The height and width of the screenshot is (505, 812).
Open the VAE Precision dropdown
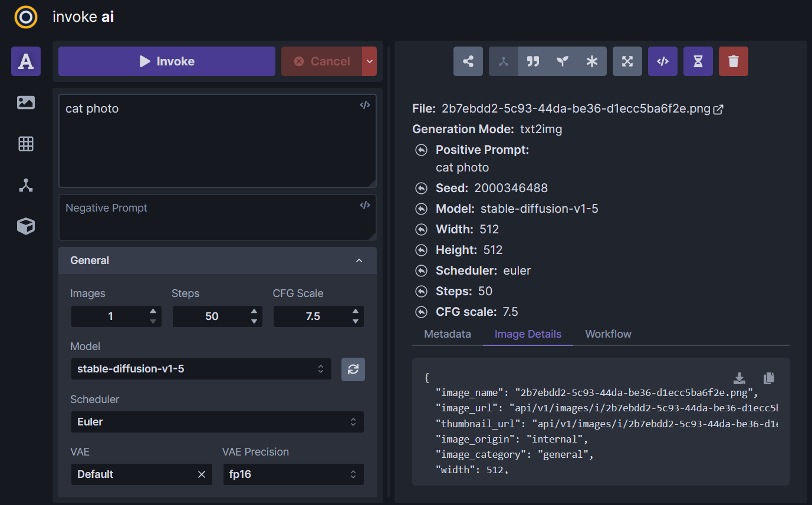[293, 474]
